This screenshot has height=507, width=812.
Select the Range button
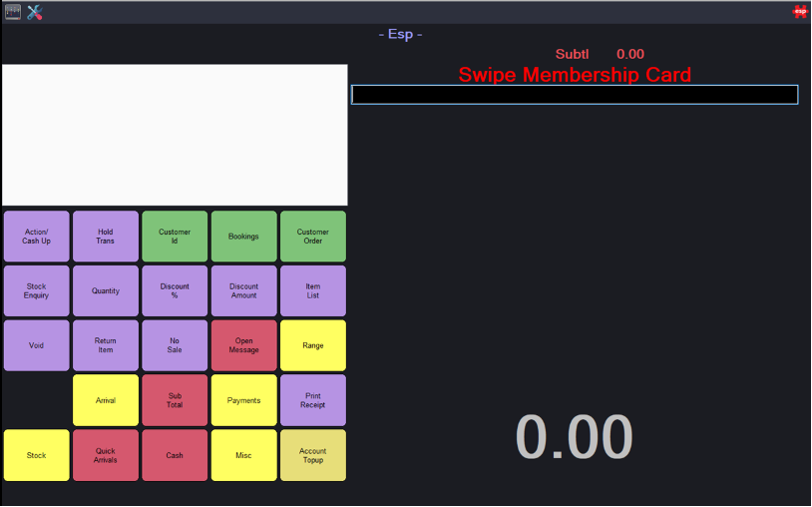click(x=313, y=345)
